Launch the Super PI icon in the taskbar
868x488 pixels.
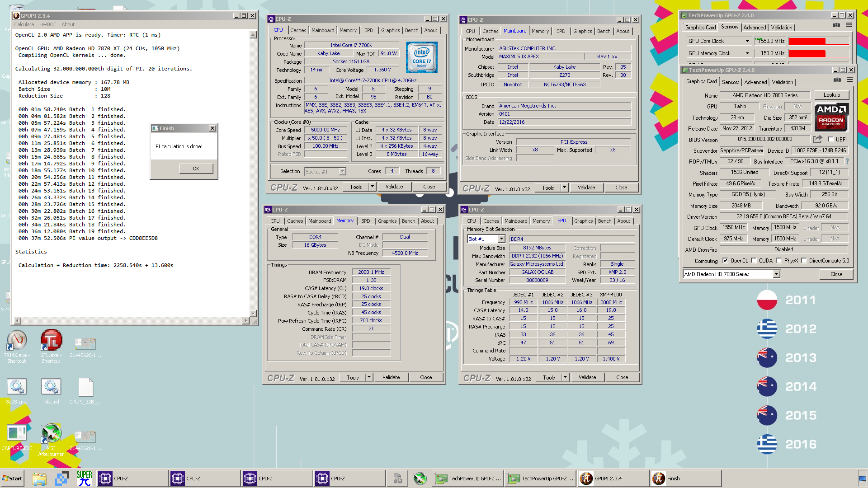[x=84, y=479]
